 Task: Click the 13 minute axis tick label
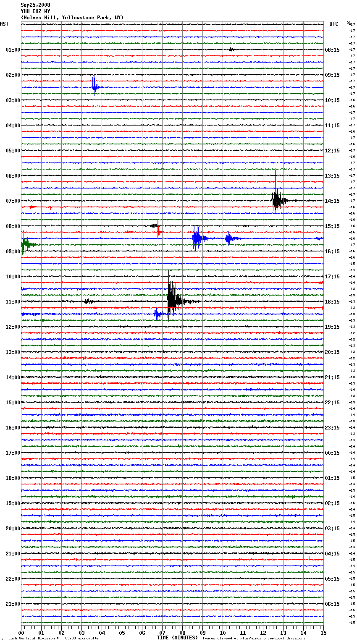click(283, 633)
